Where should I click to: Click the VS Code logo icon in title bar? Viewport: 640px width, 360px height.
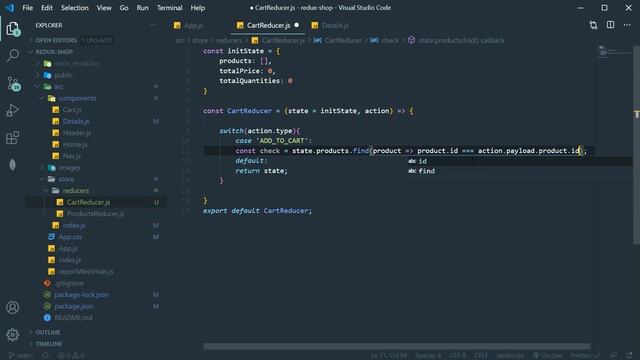pyautogui.click(x=10, y=8)
